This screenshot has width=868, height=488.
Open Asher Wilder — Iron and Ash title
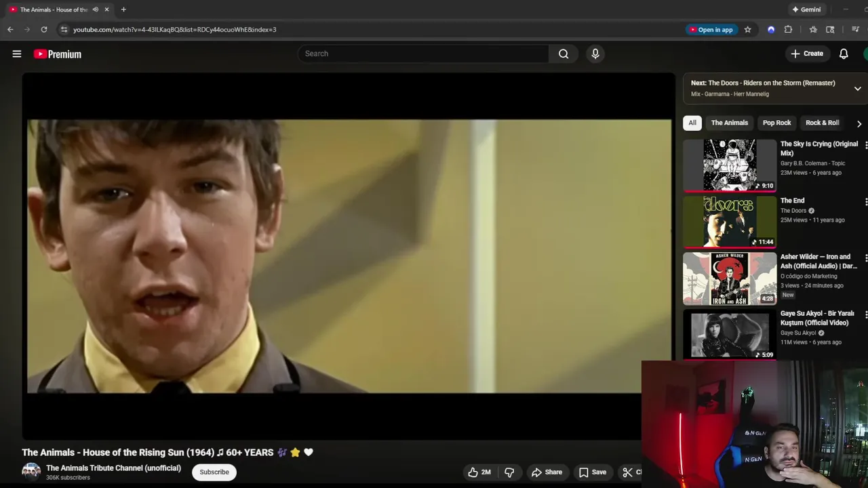click(818, 261)
